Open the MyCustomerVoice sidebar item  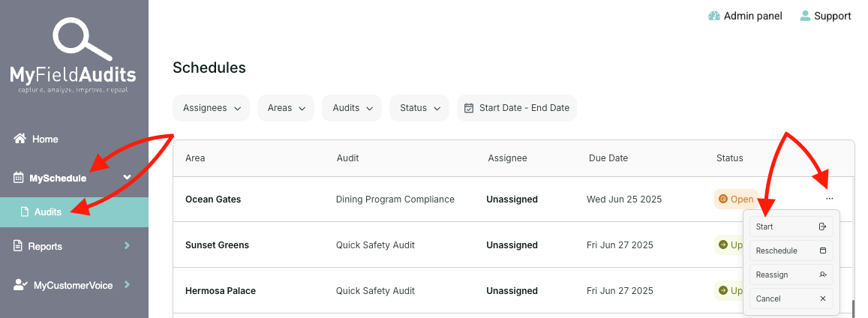74,285
